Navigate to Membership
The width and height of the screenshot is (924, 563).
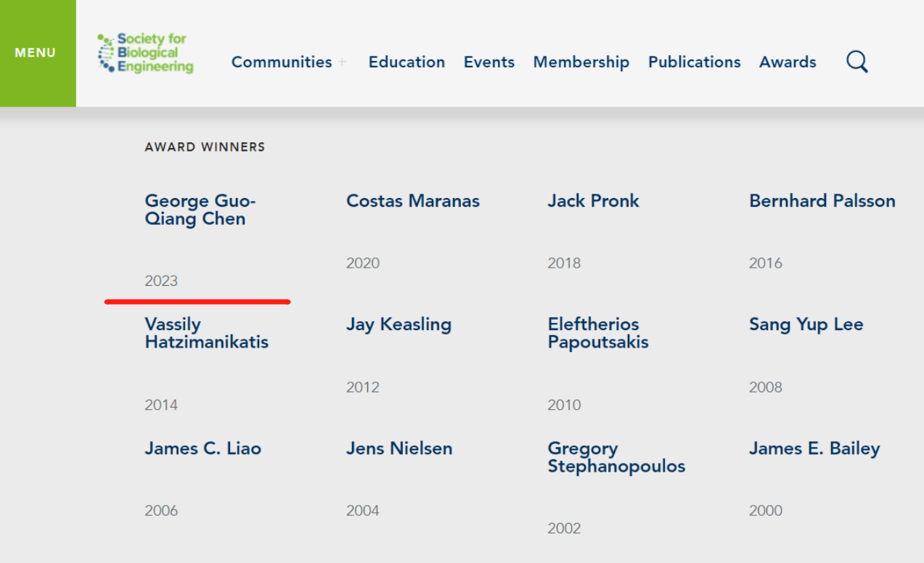pos(581,62)
